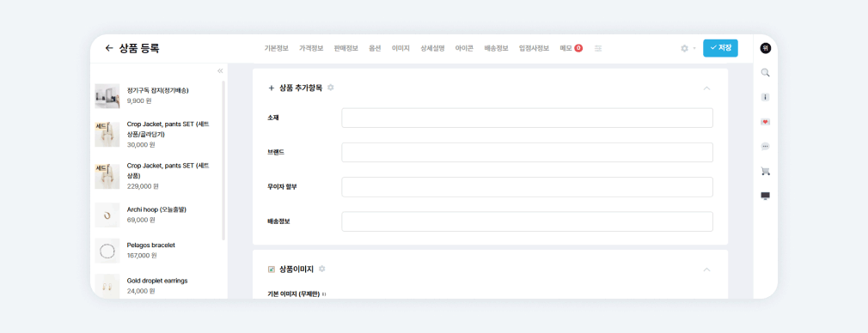Image resolution: width=868 pixels, height=333 pixels.
Task: Click into the 브랜드 input field
Action: click(x=527, y=152)
